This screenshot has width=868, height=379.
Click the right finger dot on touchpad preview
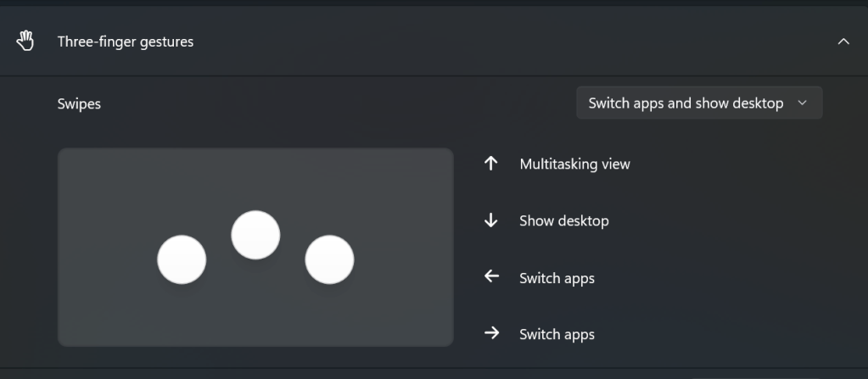point(329,259)
